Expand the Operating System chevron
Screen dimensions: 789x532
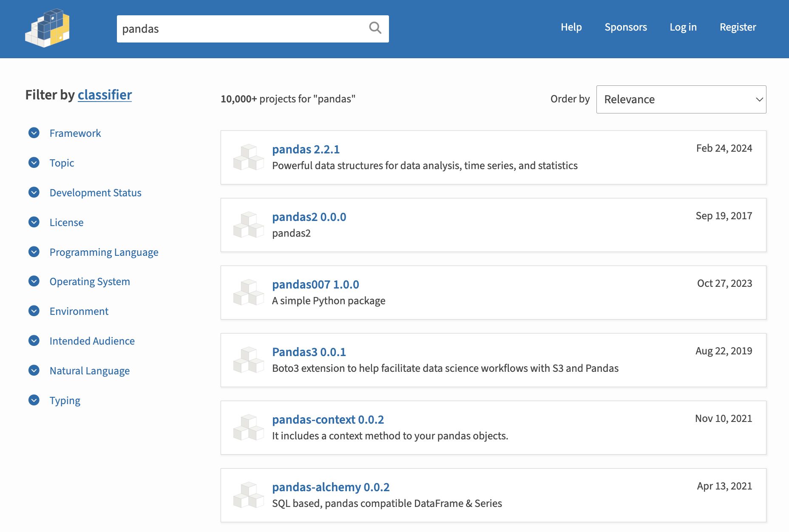pos(34,281)
